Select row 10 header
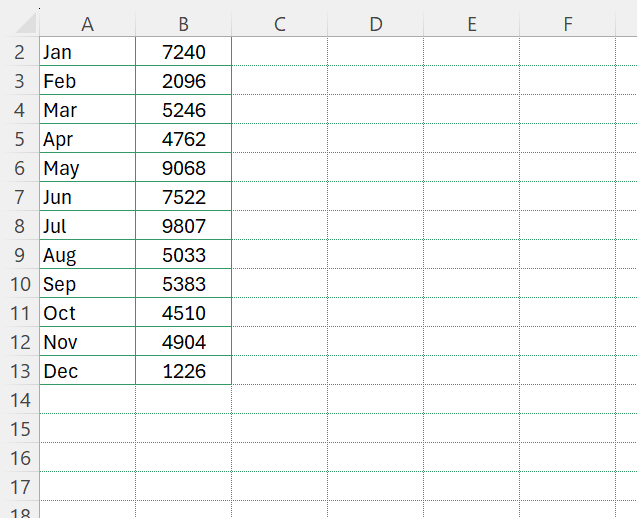 point(20,284)
